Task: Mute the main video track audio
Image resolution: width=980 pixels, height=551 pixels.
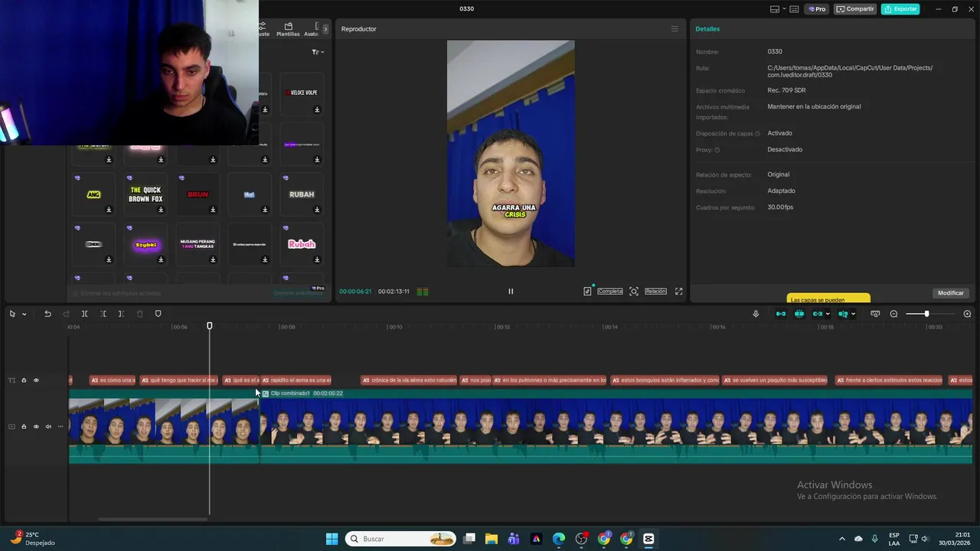Action: [48, 427]
